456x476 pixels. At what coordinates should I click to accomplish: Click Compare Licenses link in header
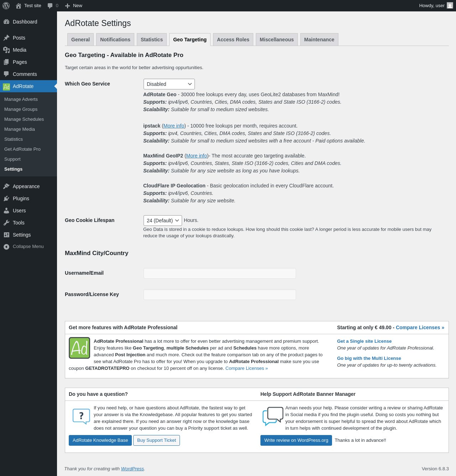(x=420, y=327)
